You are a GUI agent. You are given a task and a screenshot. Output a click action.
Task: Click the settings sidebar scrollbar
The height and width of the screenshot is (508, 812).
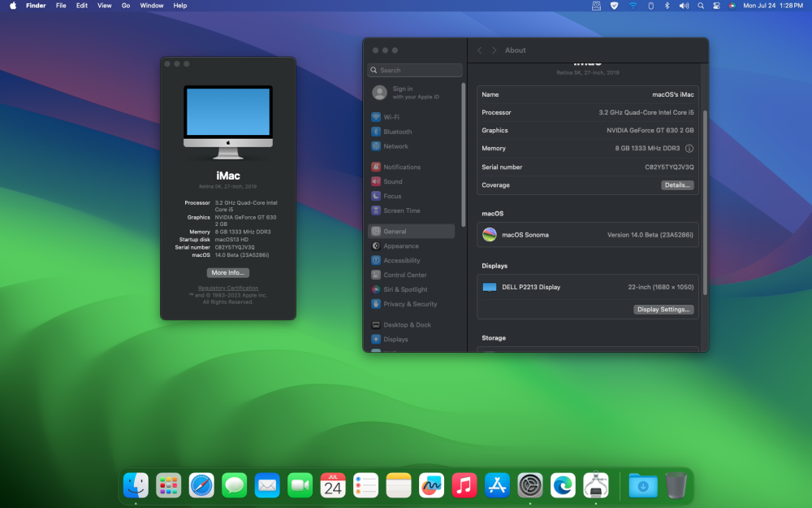coord(464,154)
